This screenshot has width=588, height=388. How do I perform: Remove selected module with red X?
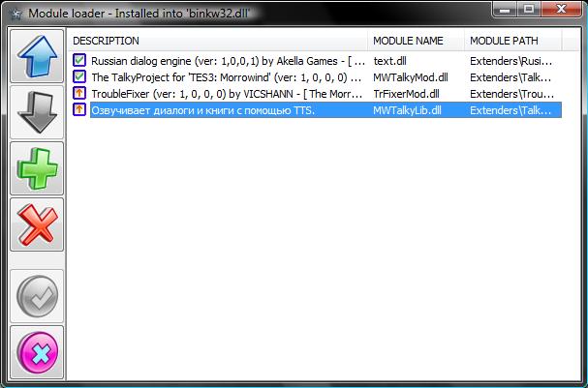coord(37,224)
